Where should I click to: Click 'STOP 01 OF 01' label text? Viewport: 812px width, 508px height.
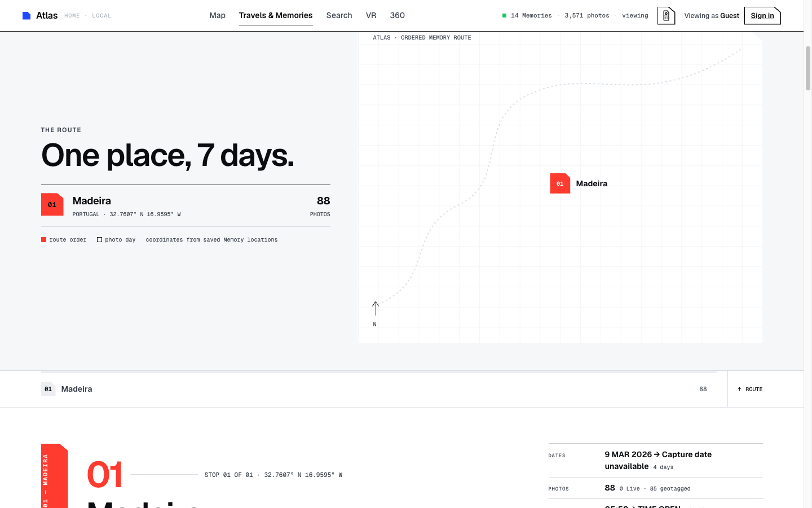[x=229, y=475]
